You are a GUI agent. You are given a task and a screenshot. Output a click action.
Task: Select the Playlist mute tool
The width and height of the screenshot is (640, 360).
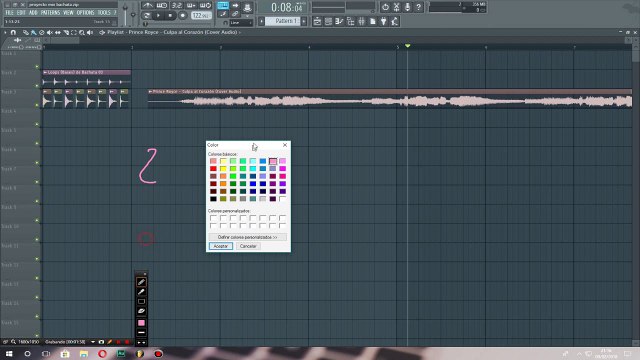coord(49,32)
